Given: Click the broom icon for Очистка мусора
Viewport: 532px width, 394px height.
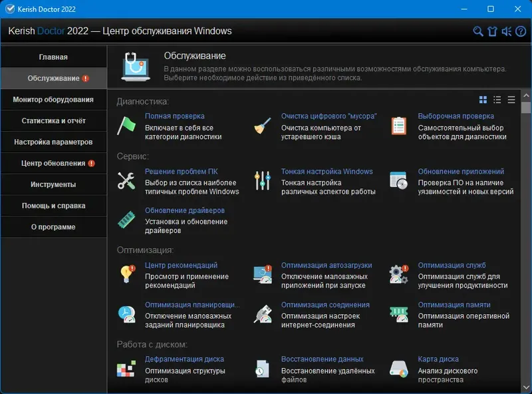Looking at the screenshot, I should 263,126.
